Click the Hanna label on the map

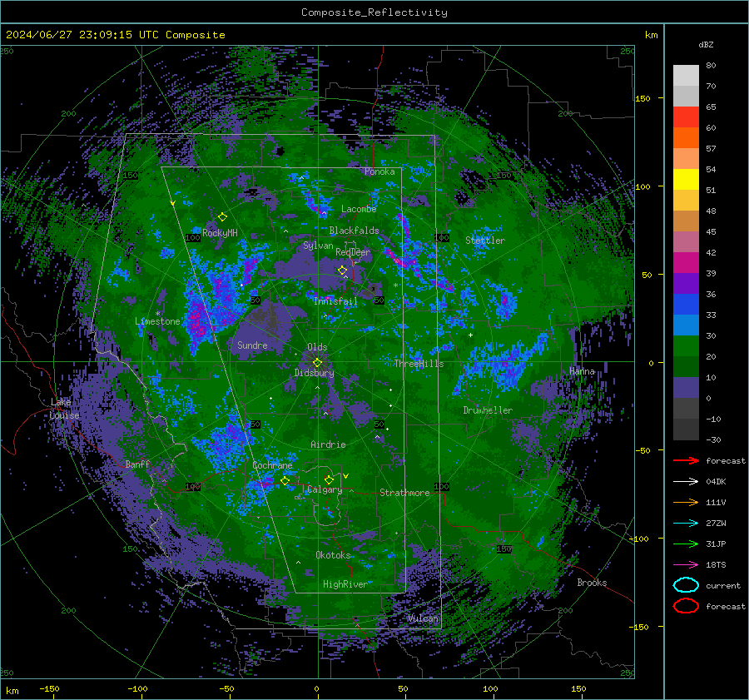coord(582,370)
